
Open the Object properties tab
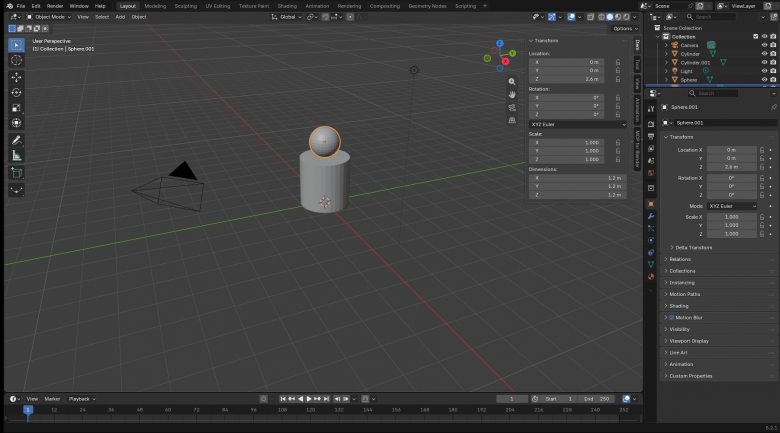tap(651, 204)
